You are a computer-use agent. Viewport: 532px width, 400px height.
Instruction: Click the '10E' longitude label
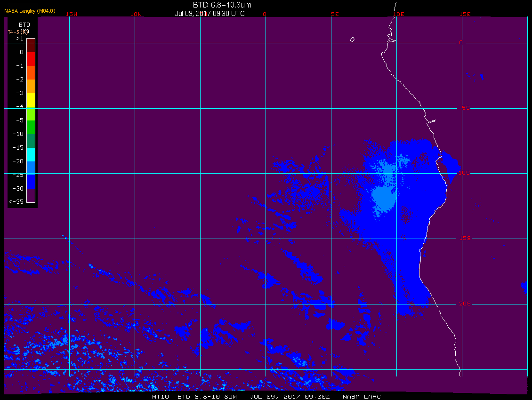398,14
